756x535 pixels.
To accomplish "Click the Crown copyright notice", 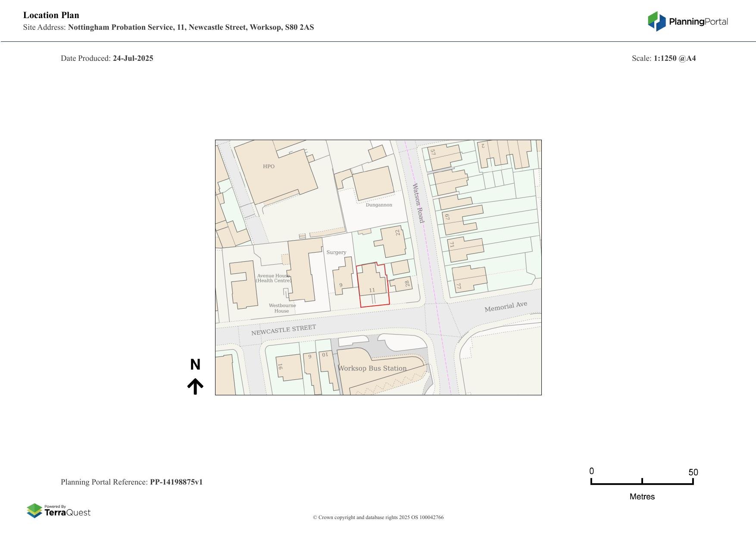I will tap(378, 517).
